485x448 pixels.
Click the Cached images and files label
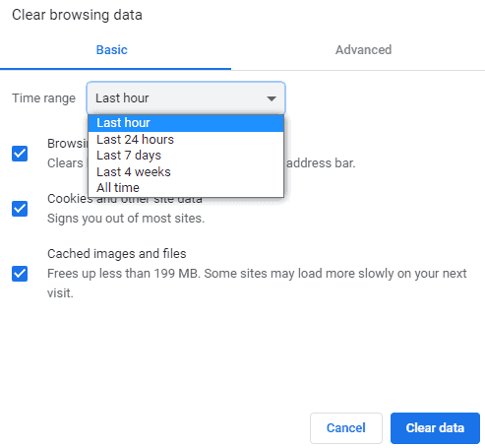117,254
